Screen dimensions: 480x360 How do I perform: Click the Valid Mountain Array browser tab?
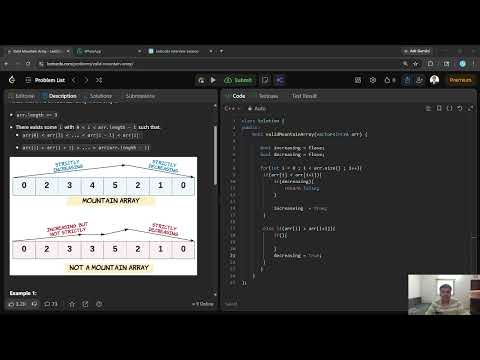click(37, 51)
